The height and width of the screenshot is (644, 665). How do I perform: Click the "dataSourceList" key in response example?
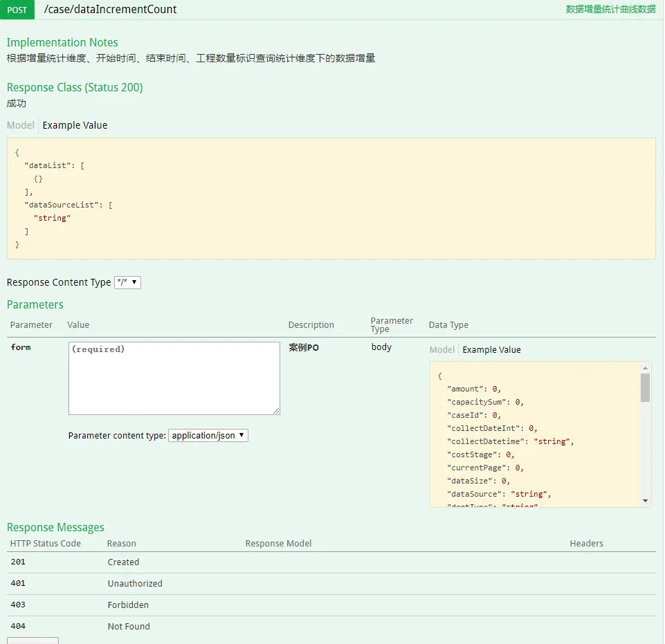point(61,205)
